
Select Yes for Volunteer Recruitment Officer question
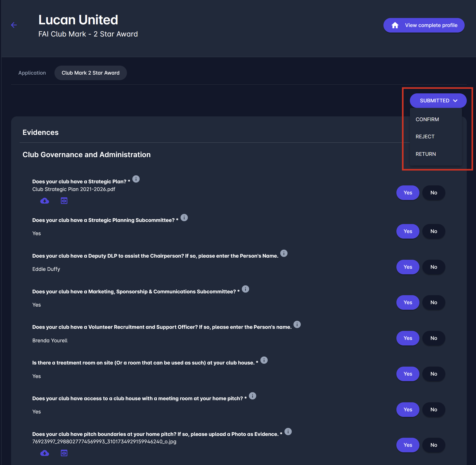coord(408,338)
